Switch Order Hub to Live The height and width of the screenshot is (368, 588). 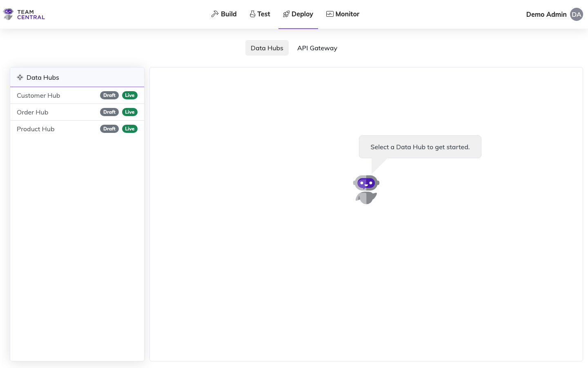[x=129, y=112]
